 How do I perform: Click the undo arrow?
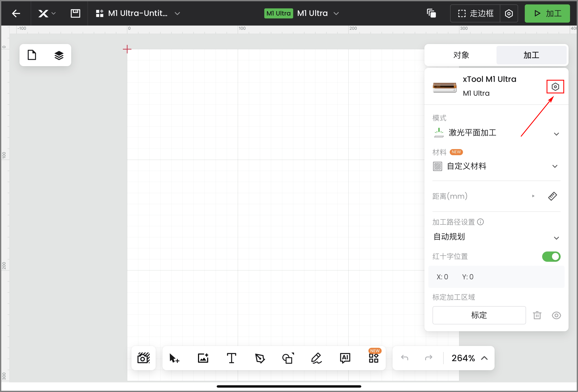point(405,358)
